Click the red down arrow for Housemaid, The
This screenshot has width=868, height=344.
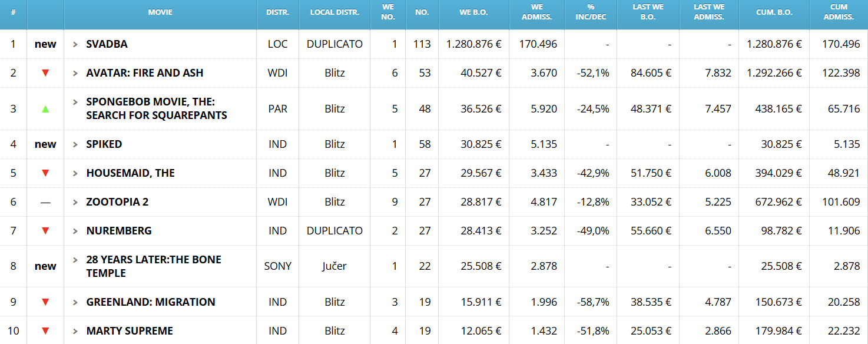click(x=45, y=173)
